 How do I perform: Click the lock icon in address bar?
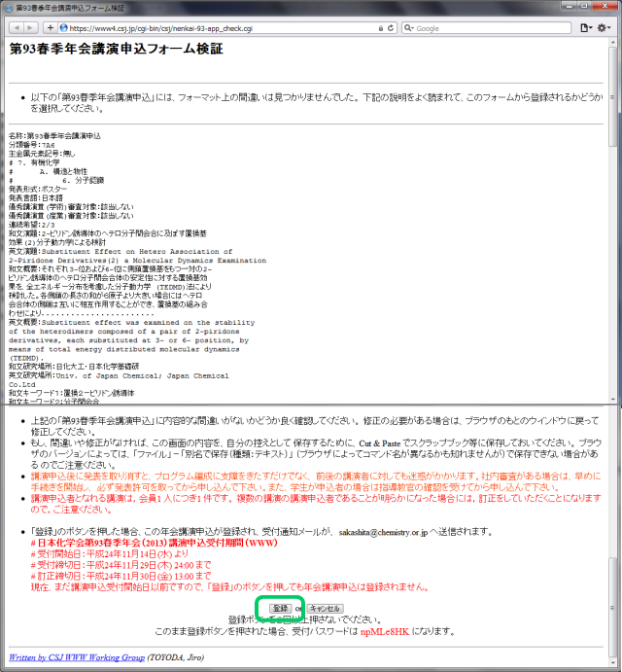pos(382,28)
